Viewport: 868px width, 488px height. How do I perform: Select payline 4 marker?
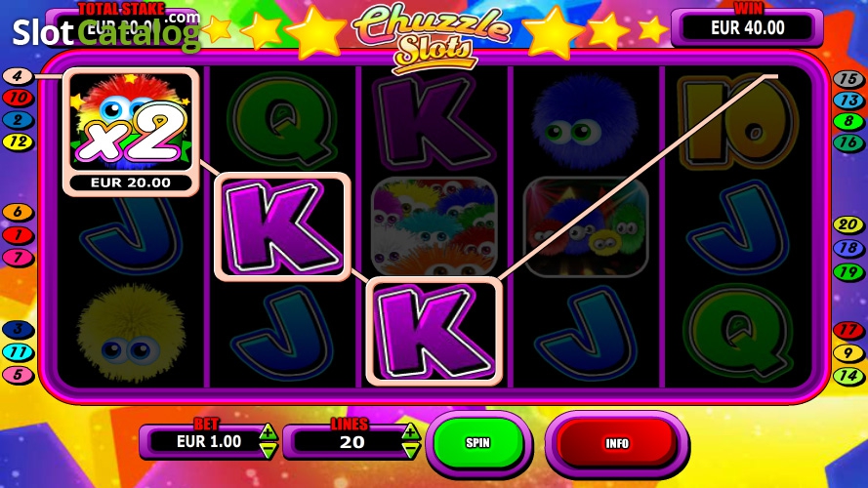click(x=18, y=76)
